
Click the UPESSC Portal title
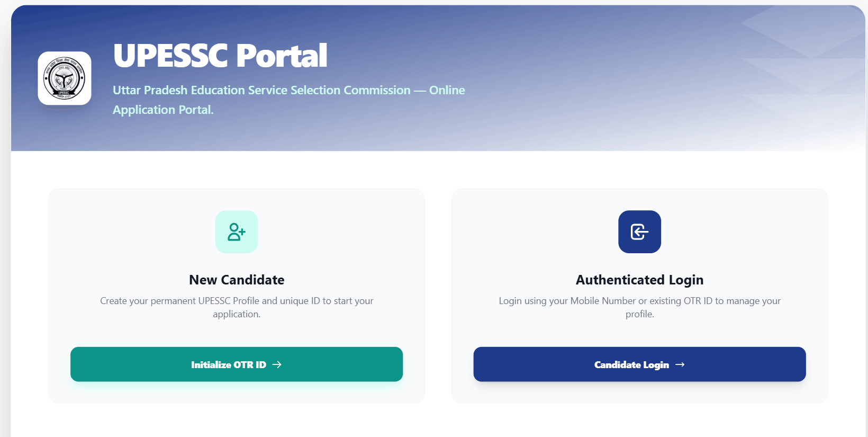click(x=220, y=56)
